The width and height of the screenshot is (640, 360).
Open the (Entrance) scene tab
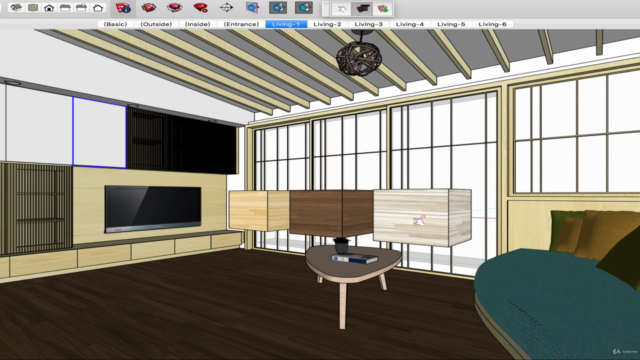click(241, 24)
